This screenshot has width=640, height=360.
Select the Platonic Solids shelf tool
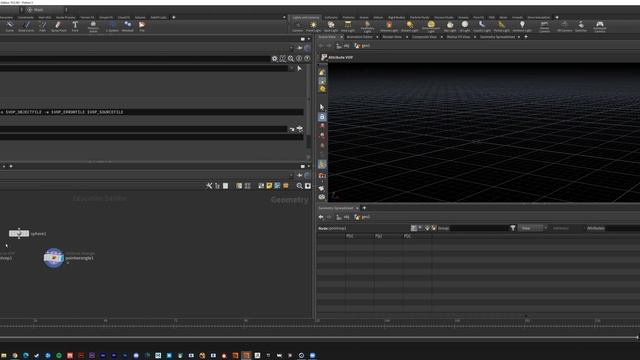[93, 27]
